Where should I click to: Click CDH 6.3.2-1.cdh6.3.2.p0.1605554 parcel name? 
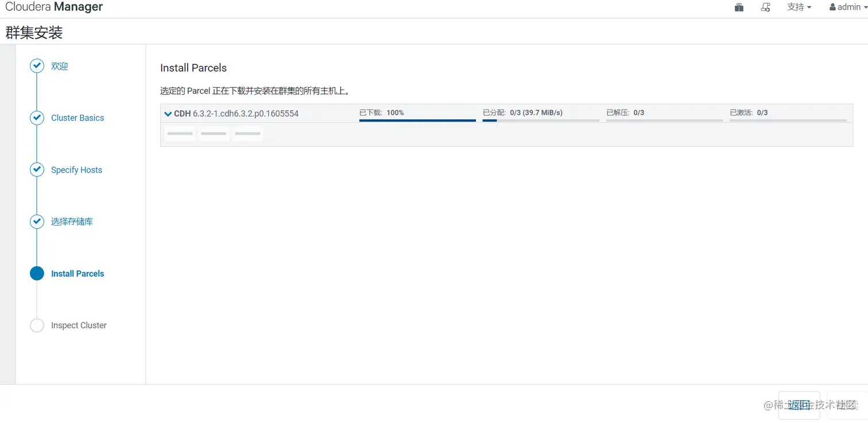237,114
